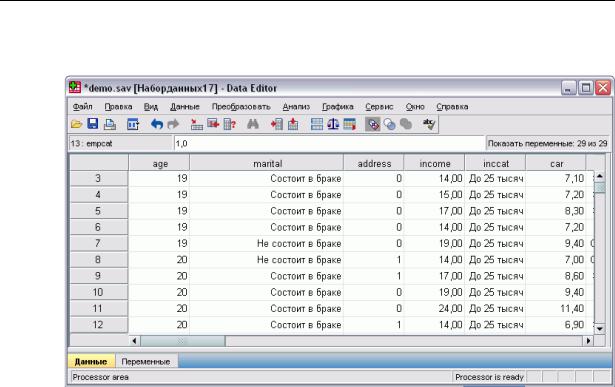This screenshot has width=615, height=387.
Task: Toggle the Value Labels toolbar button
Action: (373, 124)
